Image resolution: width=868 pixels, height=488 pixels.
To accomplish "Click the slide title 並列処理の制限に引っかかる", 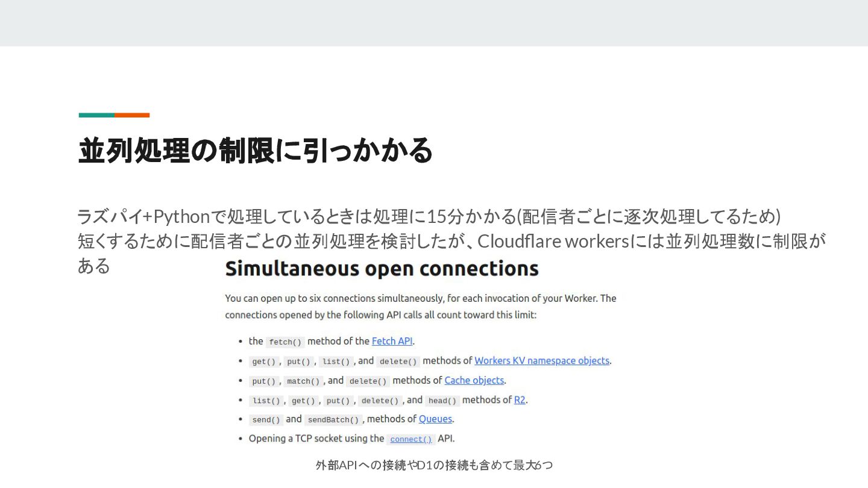I will point(256,151).
